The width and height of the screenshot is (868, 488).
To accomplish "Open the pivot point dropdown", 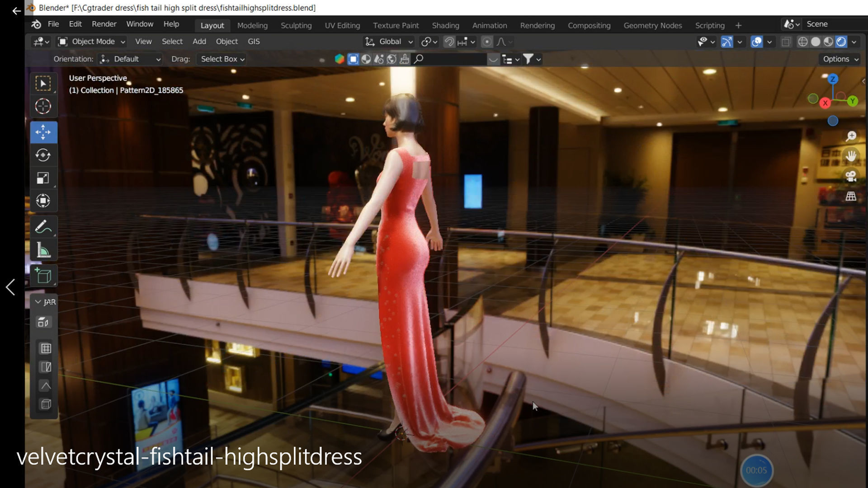I will click(429, 42).
